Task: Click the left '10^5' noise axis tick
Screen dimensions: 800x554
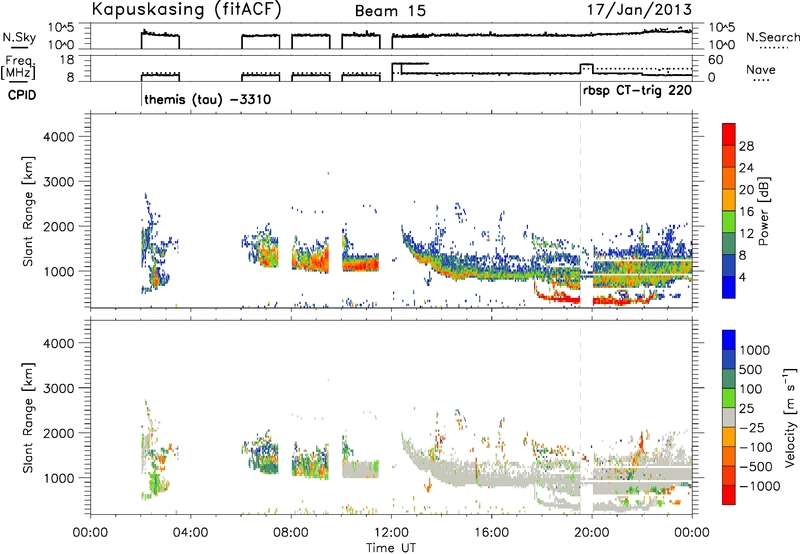Action: pyautogui.click(x=61, y=27)
